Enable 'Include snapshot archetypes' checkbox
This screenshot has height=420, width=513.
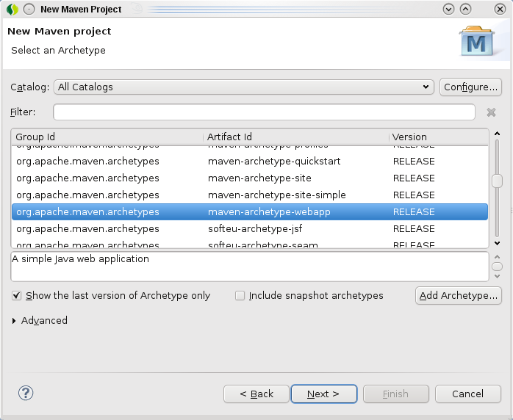tap(240, 296)
